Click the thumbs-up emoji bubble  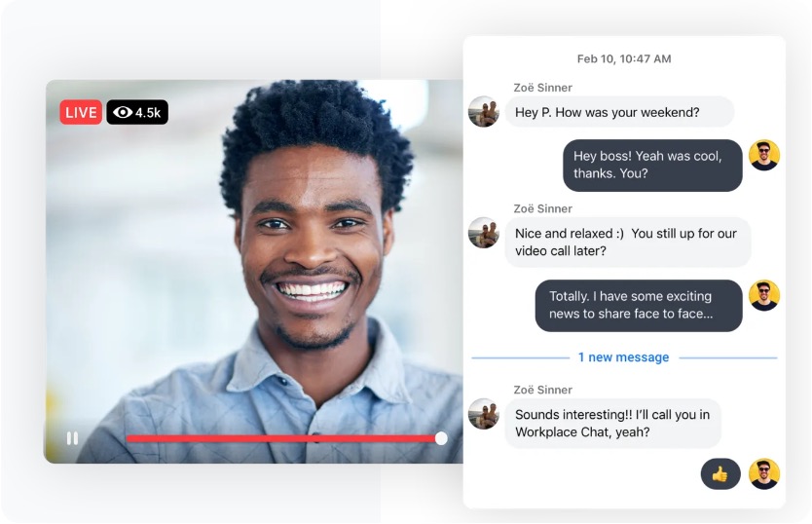(x=720, y=474)
